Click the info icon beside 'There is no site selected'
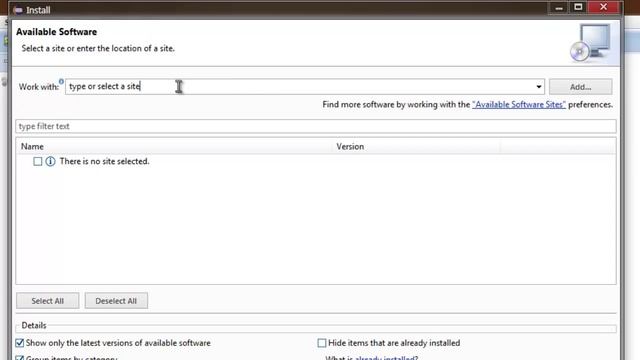640x360 pixels. pos(50,162)
